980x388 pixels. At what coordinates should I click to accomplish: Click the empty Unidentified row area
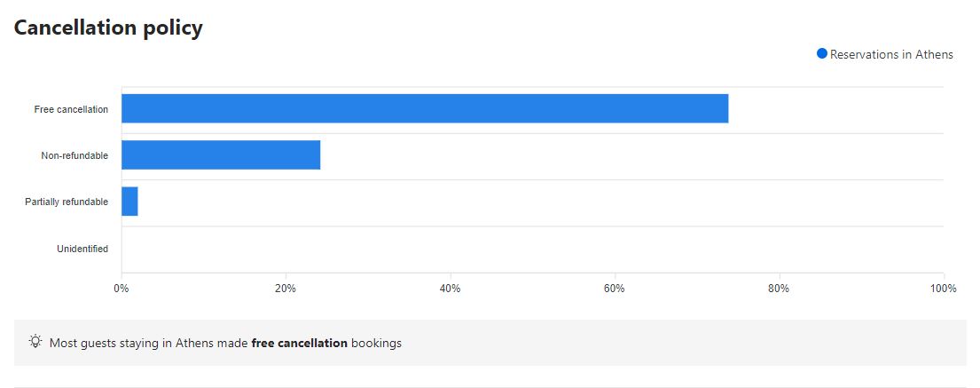532,249
